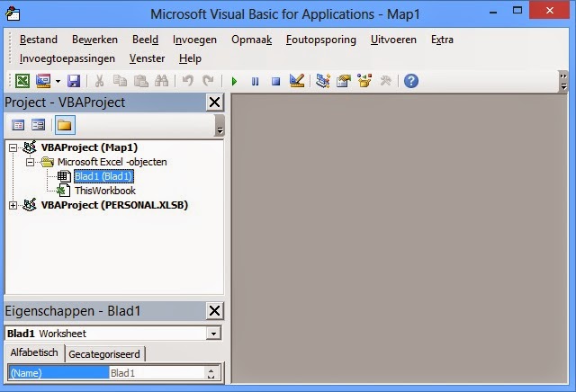
Task: Click the Copy toolbar icon
Action: click(120, 81)
